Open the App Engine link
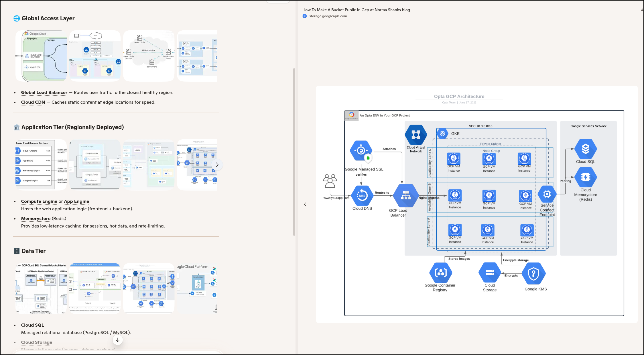Viewport: 644px width, 355px height. (x=76, y=201)
